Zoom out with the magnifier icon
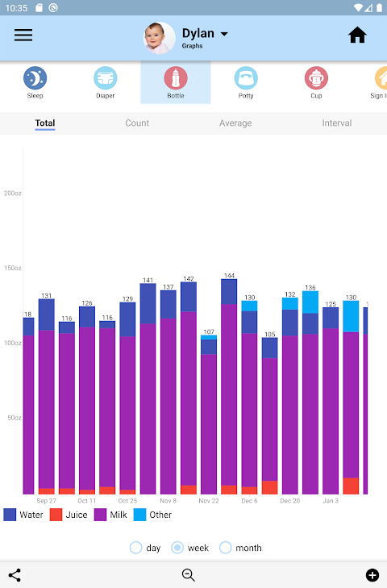Image resolution: width=387 pixels, height=588 pixels. tap(188, 575)
